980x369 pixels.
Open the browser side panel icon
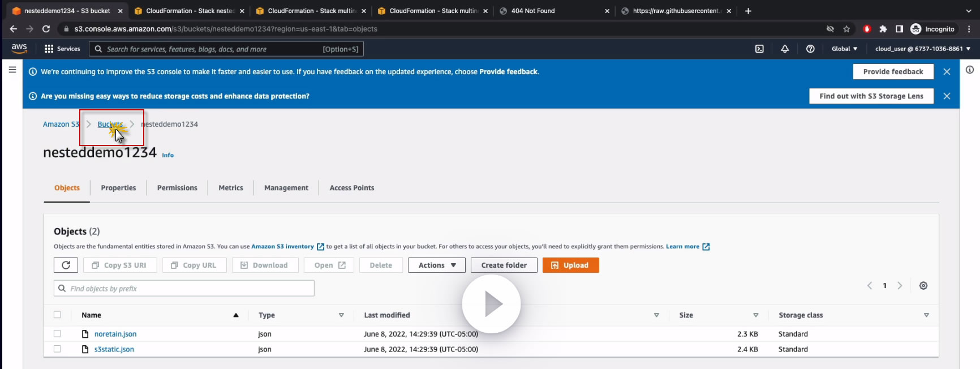pyautogui.click(x=899, y=29)
